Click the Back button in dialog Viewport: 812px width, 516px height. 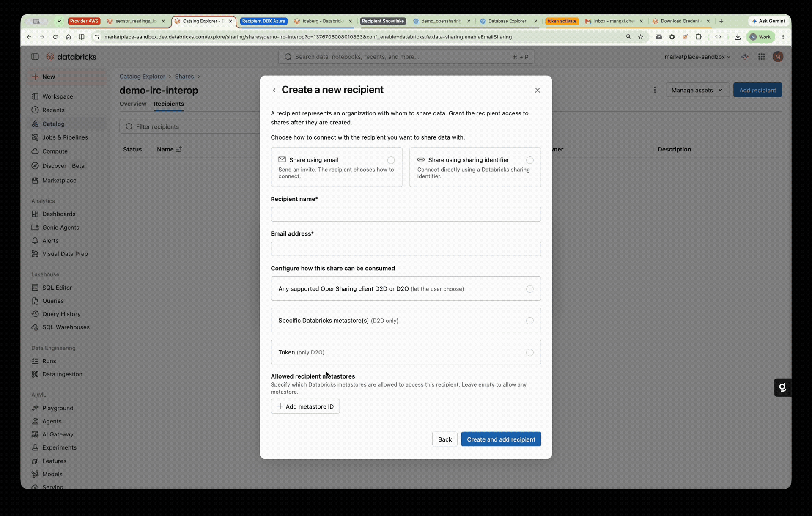tap(444, 439)
